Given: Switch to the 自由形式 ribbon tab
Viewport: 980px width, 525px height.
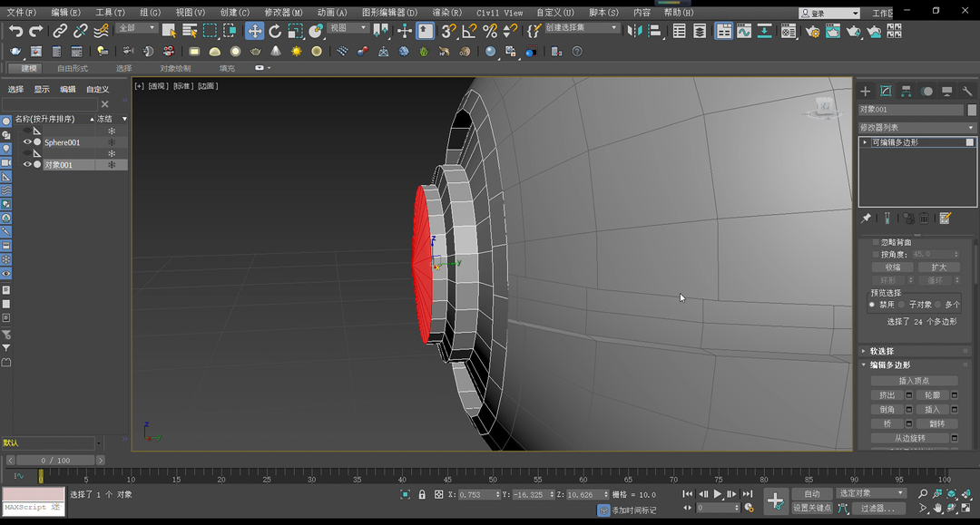Looking at the screenshot, I should pyautogui.click(x=73, y=68).
